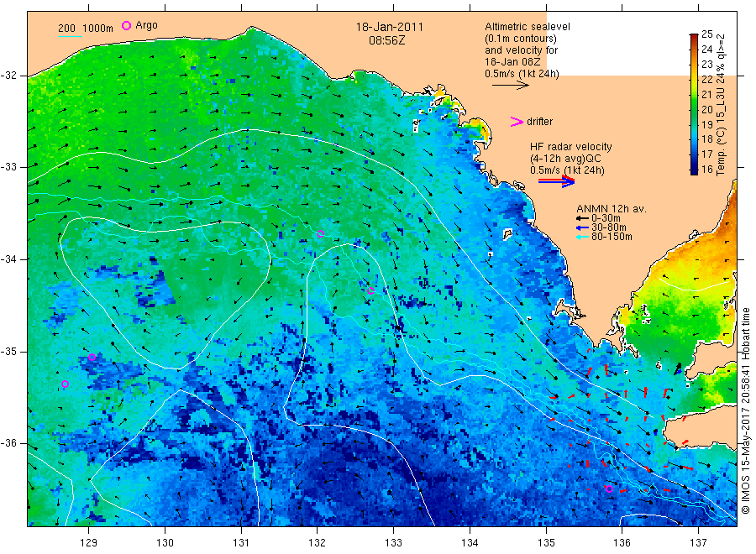Click the 'Argo' legend label
Viewport: 756px width, 554px height.
146,25
